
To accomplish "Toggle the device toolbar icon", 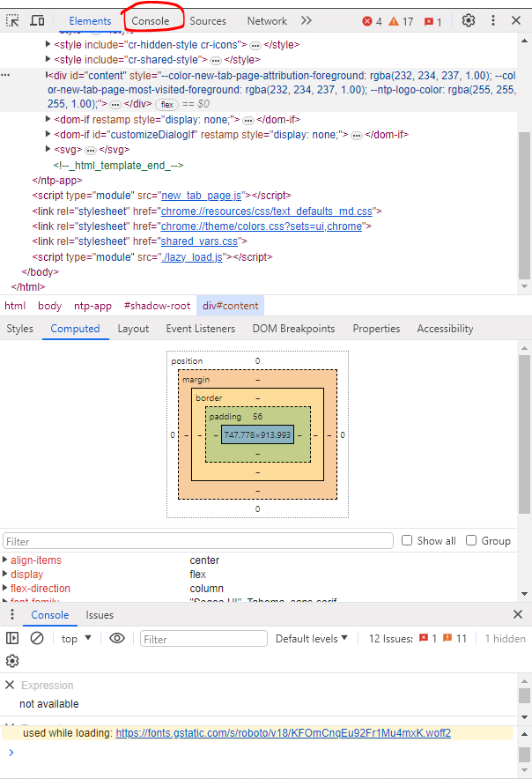I will (37, 20).
